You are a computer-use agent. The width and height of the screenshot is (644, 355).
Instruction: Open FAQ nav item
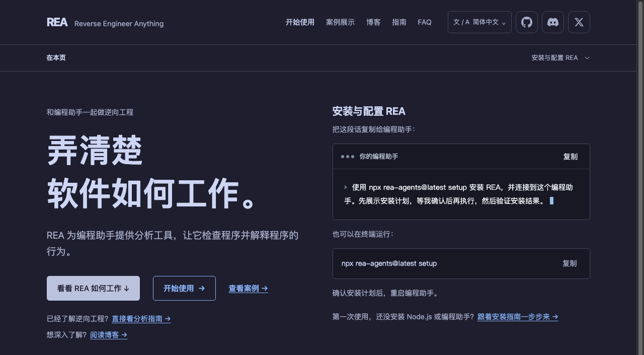[425, 22]
